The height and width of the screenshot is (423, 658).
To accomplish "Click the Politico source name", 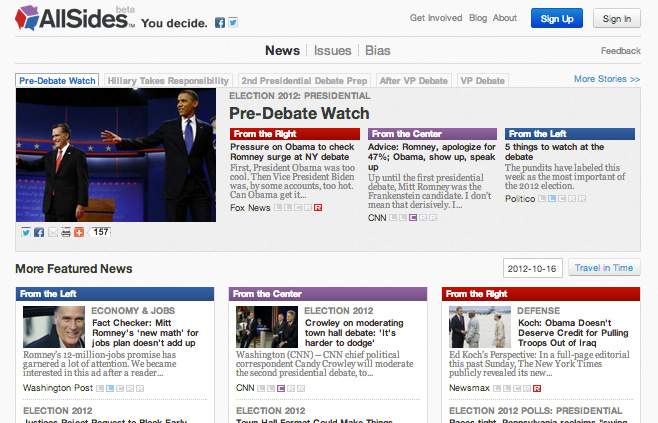I will [x=520, y=199].
